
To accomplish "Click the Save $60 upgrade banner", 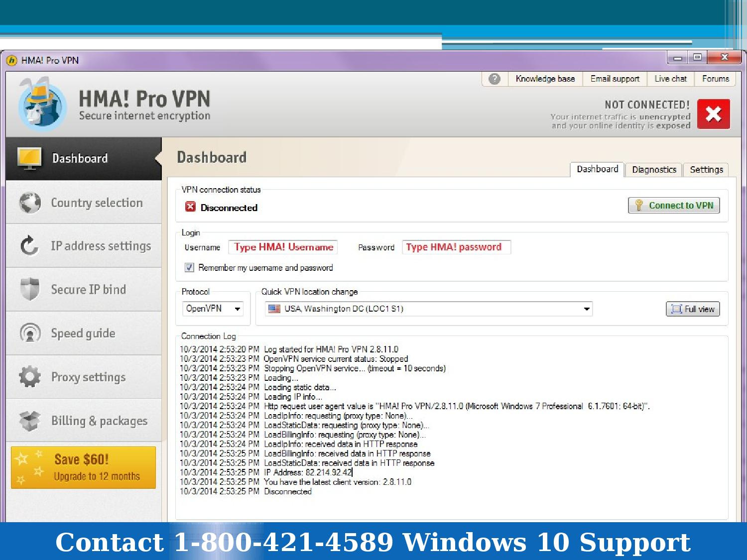I will click(x=83, y=467).
